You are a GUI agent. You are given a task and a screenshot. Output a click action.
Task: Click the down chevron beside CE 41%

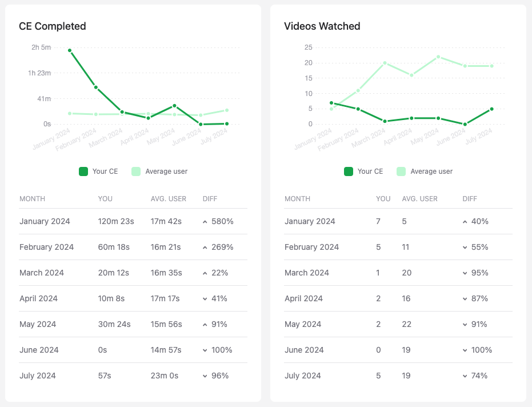pos(205,299)
